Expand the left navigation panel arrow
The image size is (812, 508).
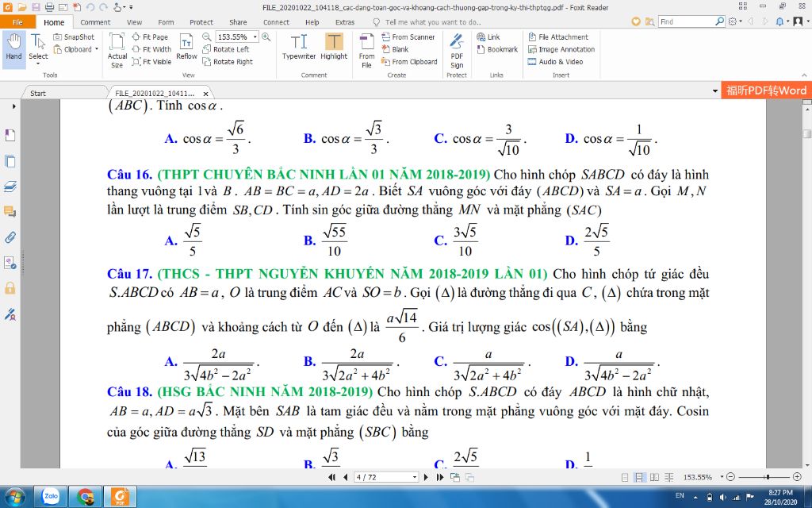point(13,106)
